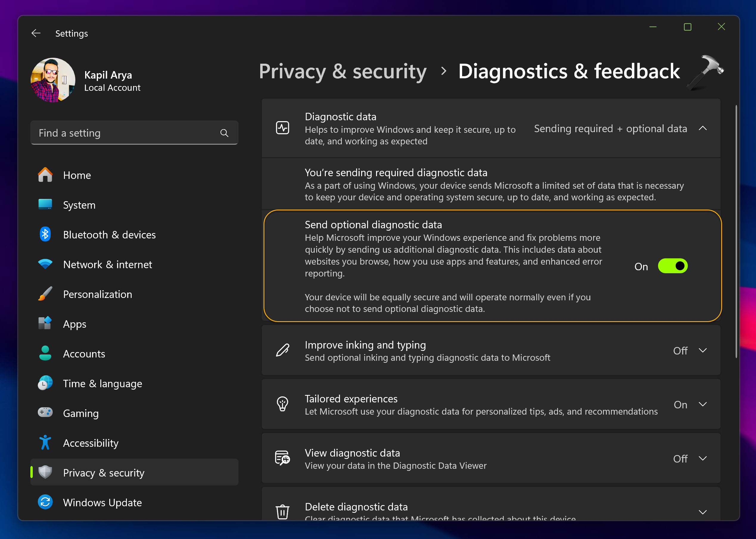
Task: Select the Gaming controller icon
Action: (x=45, y=413)
